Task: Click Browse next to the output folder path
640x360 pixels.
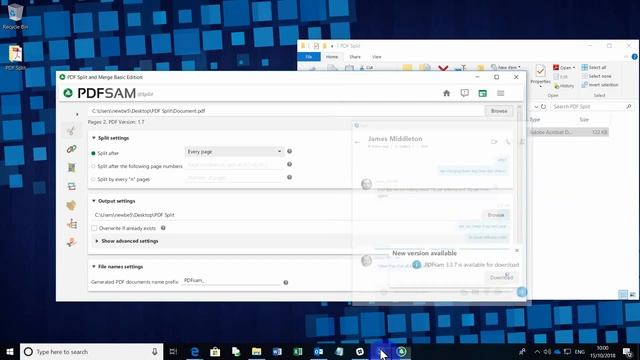Action: pyautogui.click(x=496, y=215)
